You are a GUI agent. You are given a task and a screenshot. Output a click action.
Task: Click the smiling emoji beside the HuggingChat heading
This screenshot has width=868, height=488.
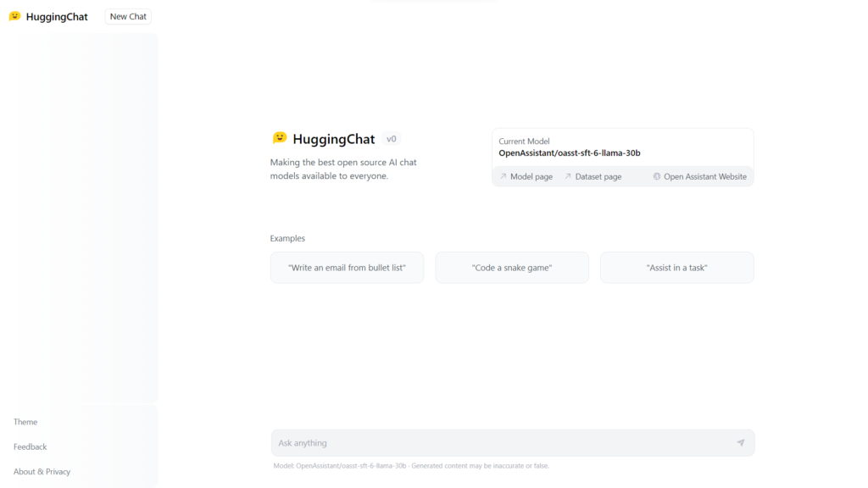(x=279, y=137)
